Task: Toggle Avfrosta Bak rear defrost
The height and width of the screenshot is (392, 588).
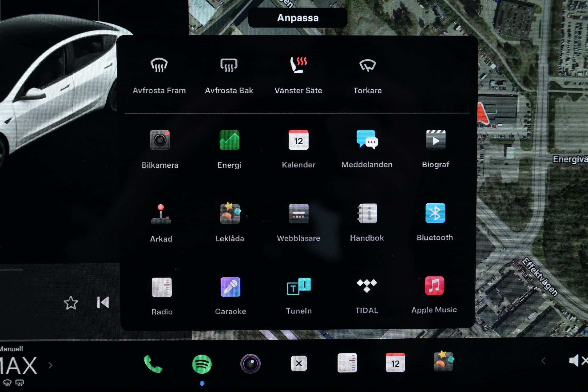Action: (x=229, y=65)
